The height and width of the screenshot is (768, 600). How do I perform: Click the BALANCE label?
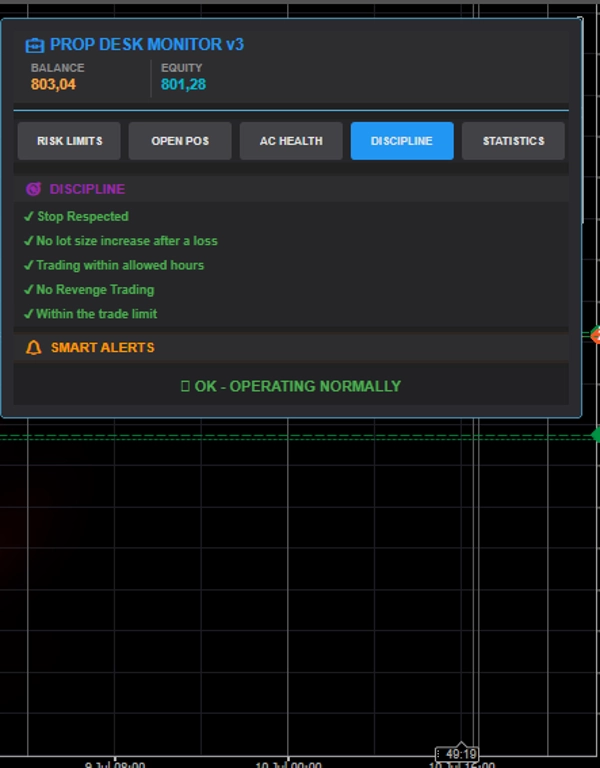(58, 68)
